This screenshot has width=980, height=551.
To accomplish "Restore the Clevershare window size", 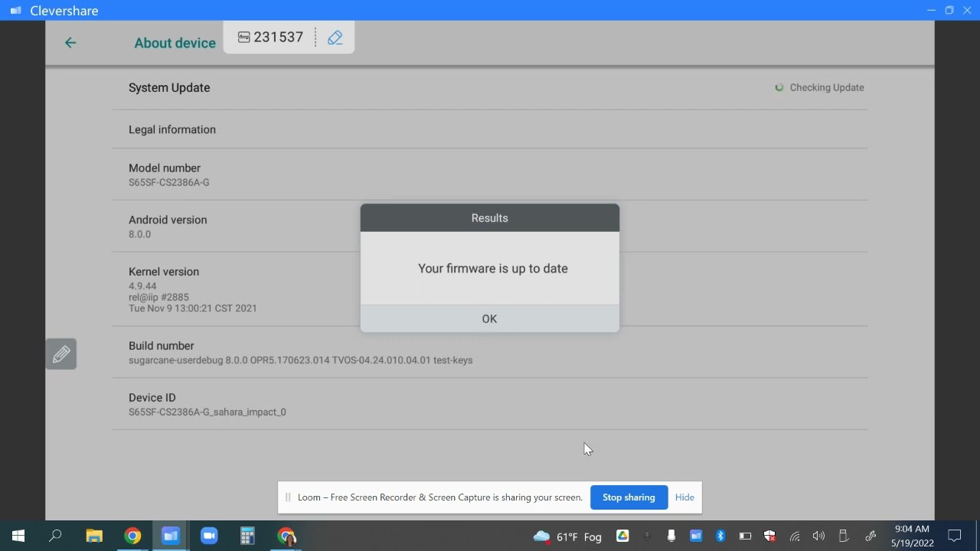I will click(949, 10).
